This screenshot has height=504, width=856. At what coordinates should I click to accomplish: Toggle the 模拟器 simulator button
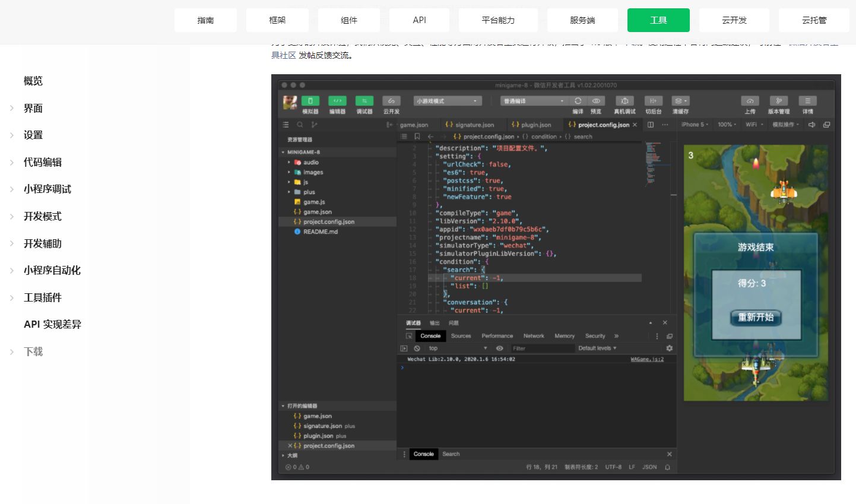(x=310, y=101)
